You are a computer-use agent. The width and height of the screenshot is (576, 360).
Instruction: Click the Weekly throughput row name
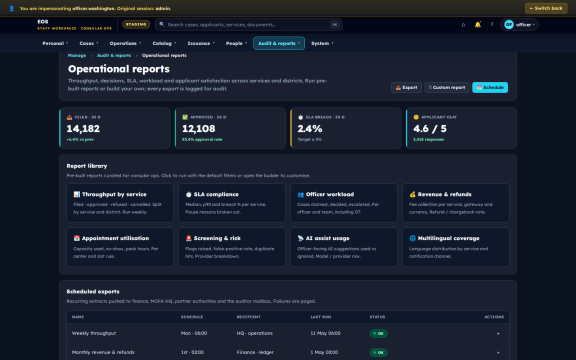click(x=94, y=333)
